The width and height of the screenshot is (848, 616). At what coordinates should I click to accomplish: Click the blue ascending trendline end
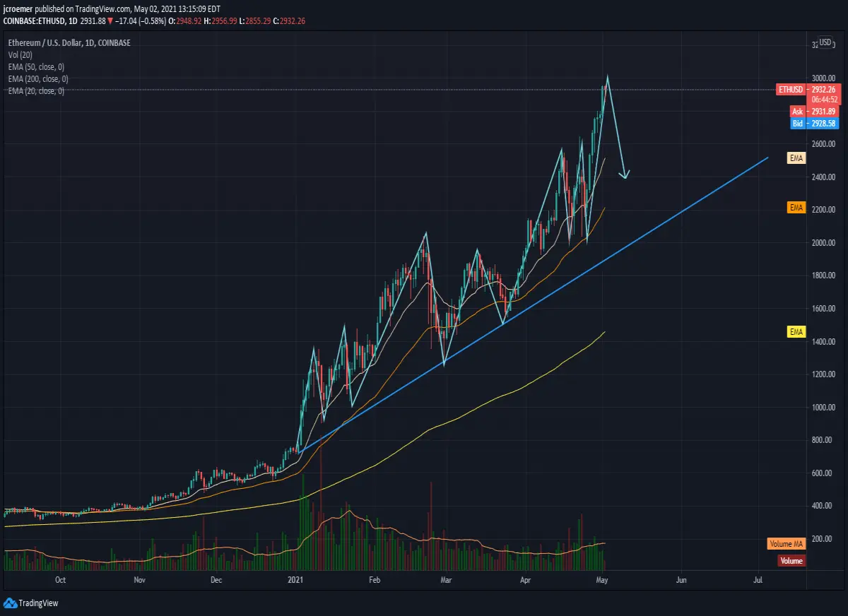click(767, 158)
